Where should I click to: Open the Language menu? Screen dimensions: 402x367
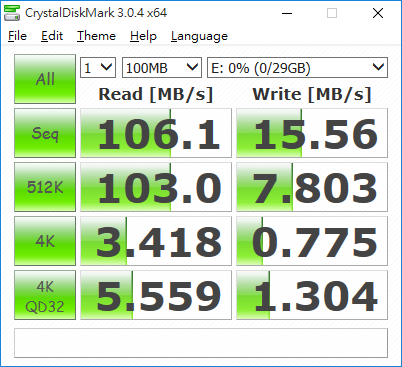pos(199,36)
